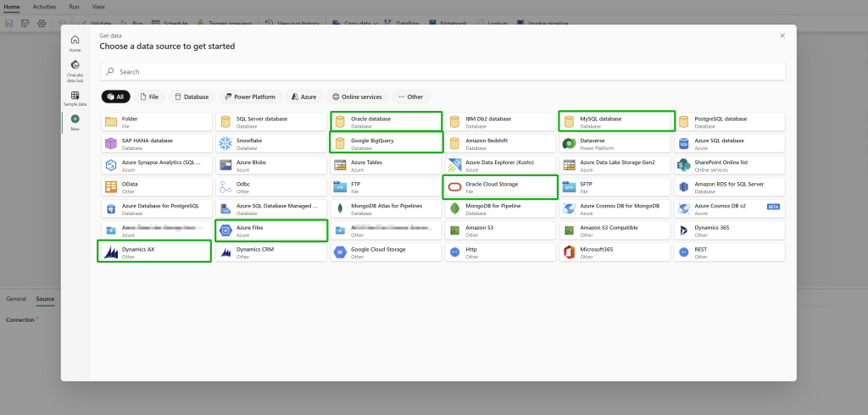
Task: Select Google Cloud Storage tile
Action: click(x=386, y=252)
